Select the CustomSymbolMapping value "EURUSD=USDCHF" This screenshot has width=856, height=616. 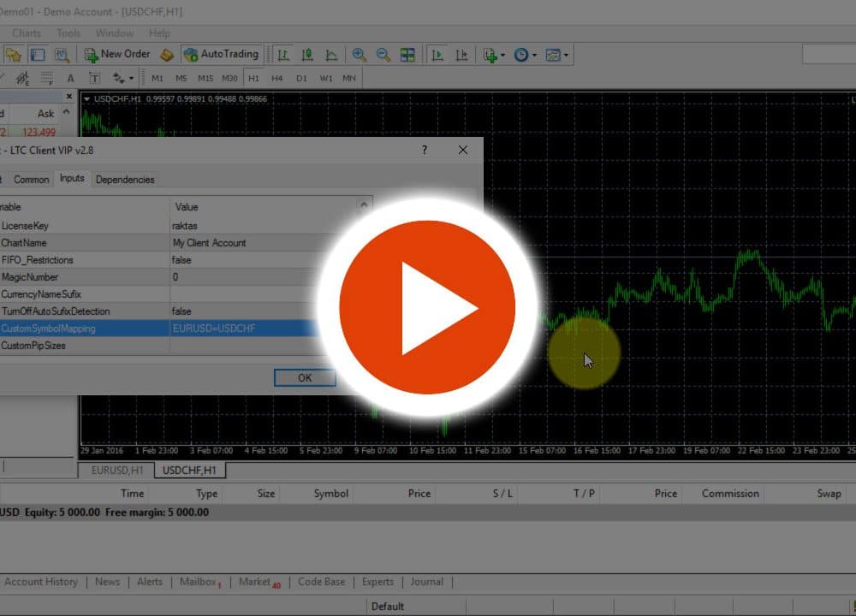pos(214,329)
